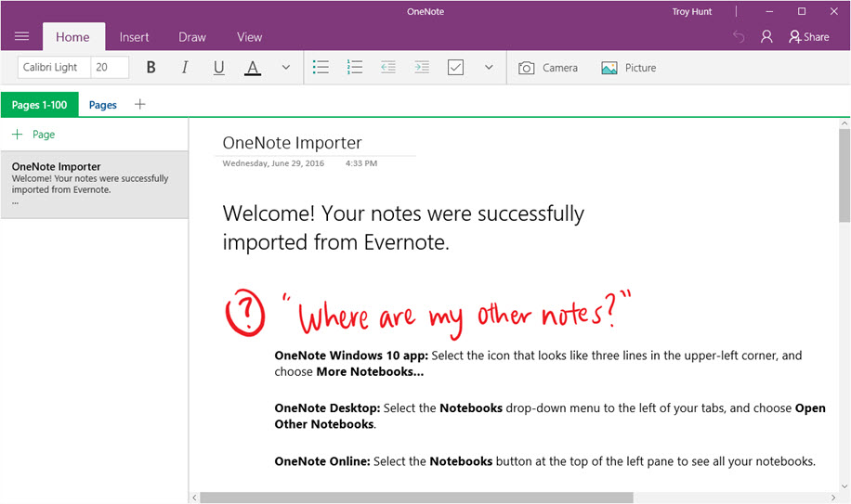Click the scroll left arrow
The image size is (851, 504).
pos(194,498)
